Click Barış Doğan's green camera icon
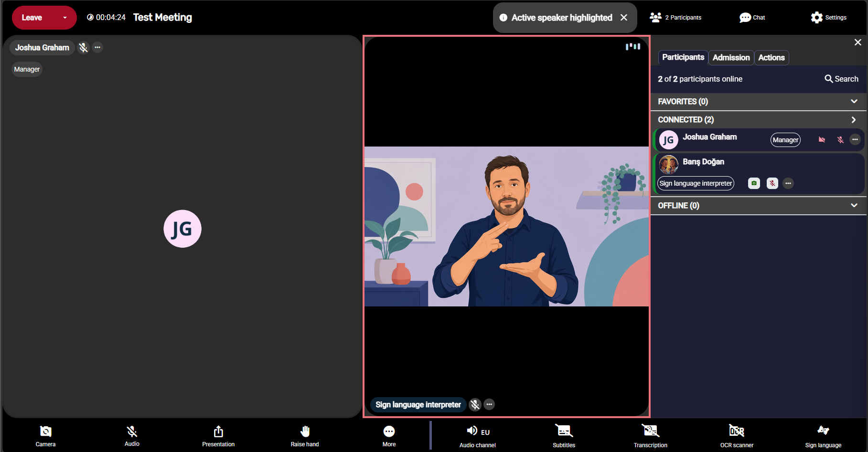 coord(754,183)
